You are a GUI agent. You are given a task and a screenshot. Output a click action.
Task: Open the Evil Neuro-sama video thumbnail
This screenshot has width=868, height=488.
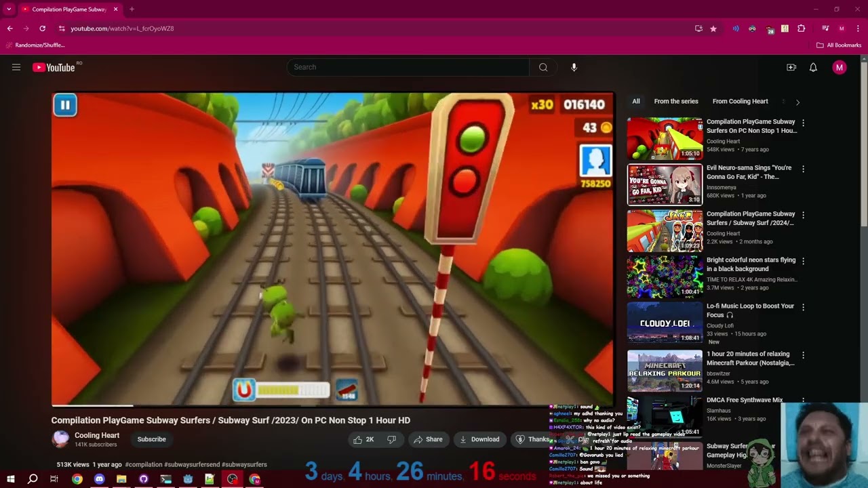[665, 184]
